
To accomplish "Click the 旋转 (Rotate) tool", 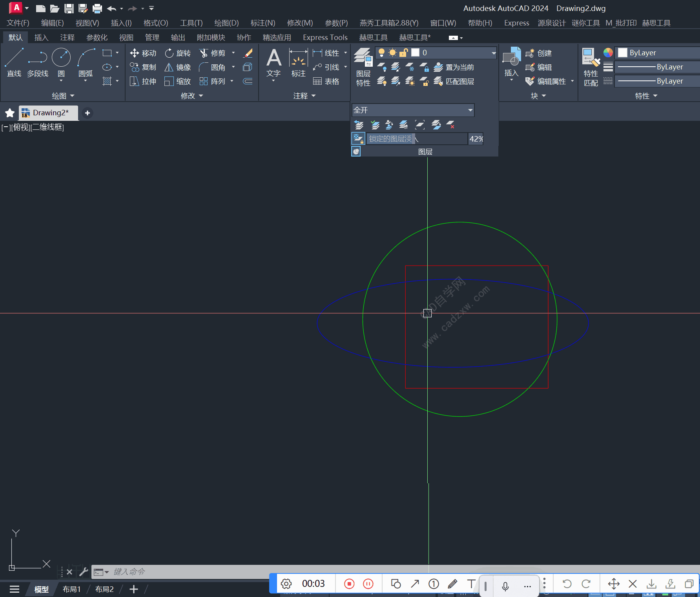I will tap(178, 53).
